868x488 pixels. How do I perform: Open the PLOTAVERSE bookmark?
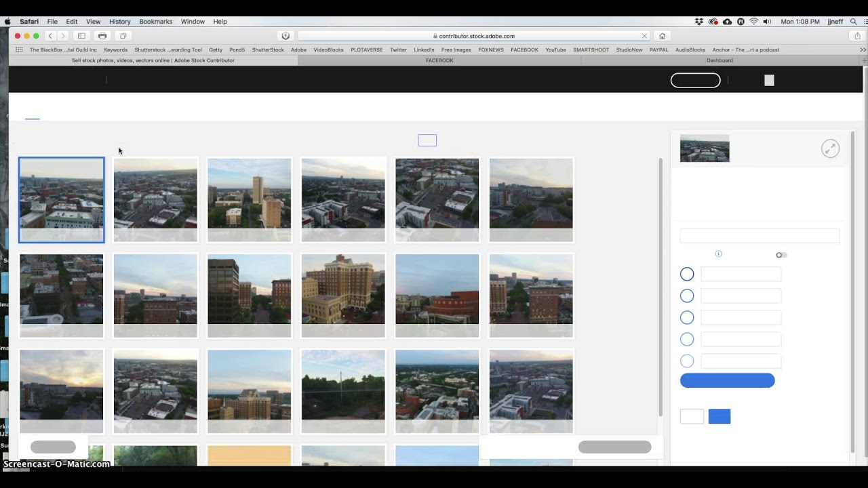coord(367,49)
